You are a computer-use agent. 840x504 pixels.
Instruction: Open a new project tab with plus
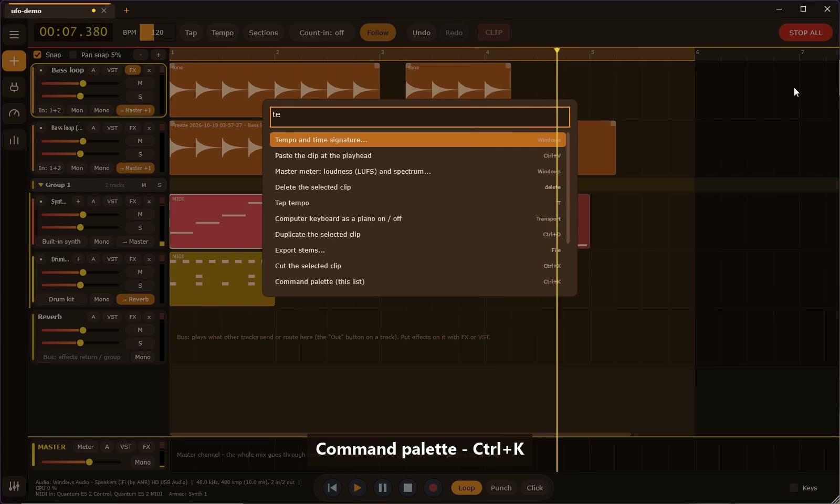(126, 10)
